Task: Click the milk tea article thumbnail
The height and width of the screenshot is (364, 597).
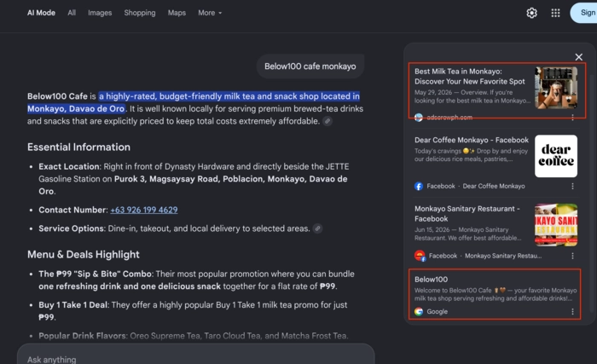Action: click(x=556, y=88)
